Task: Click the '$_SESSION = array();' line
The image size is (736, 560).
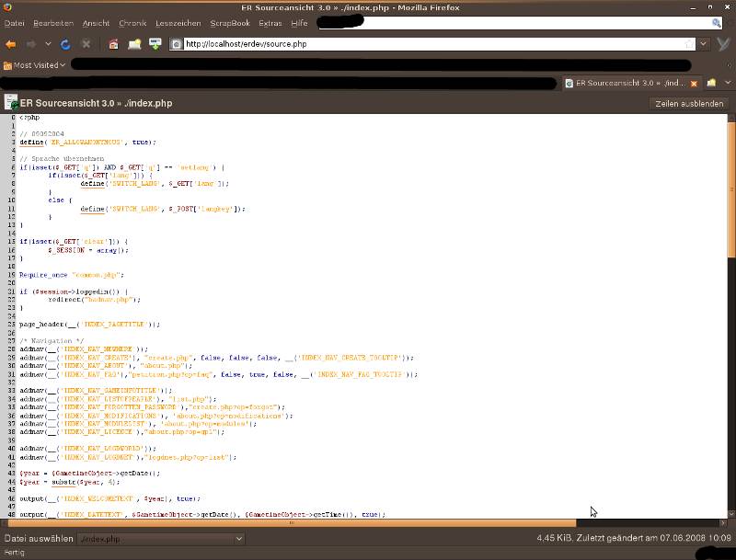Action: (87, 250)
